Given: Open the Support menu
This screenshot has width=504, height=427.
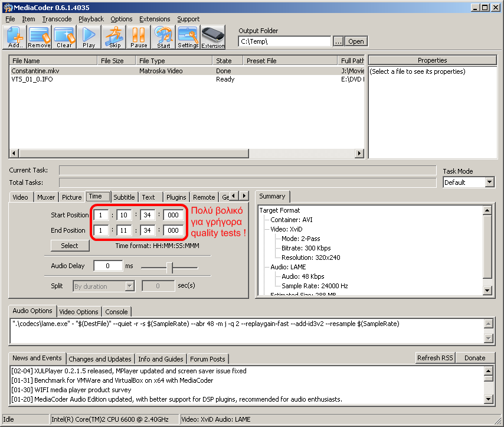Looking at the screenshot, I should pyautogui.click(x=188, y=19).
